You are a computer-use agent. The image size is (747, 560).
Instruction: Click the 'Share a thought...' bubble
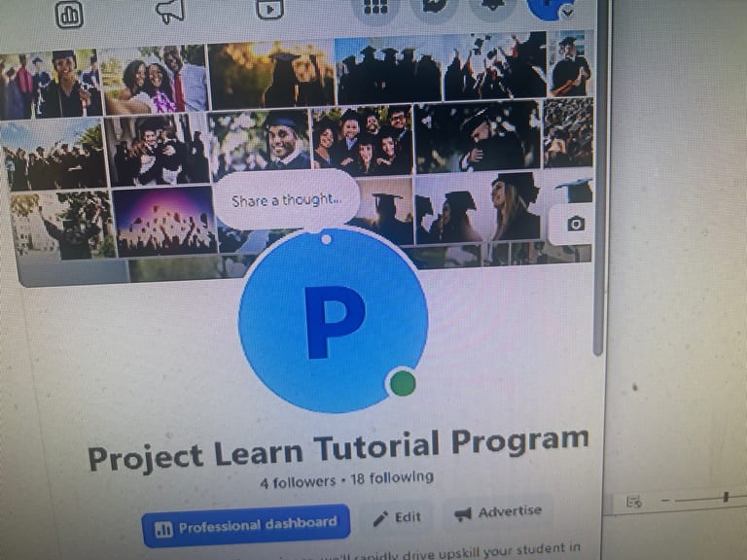click(x=286, y=200)
